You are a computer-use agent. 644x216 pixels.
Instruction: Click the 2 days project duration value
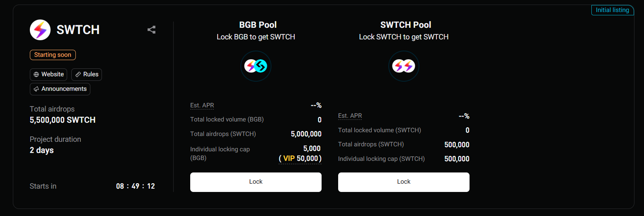pyautogui.click(x=42, y=150)
